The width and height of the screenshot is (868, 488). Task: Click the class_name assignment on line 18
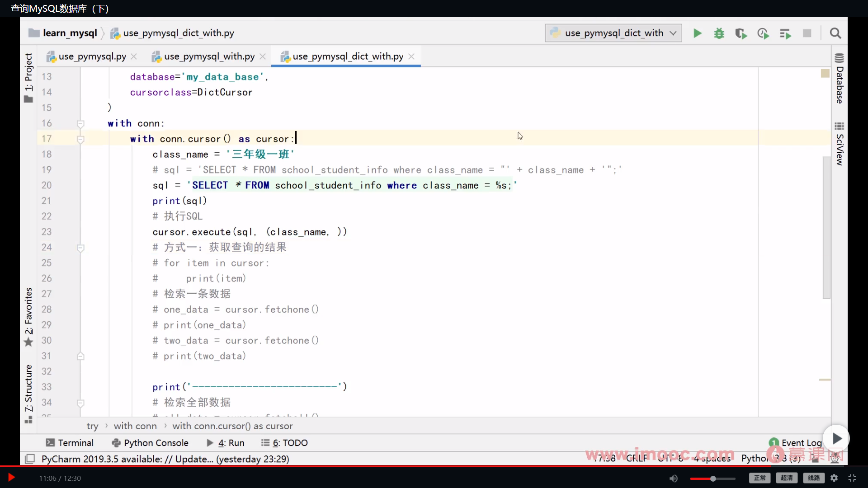pyautogui.click(x=223, y=155)
